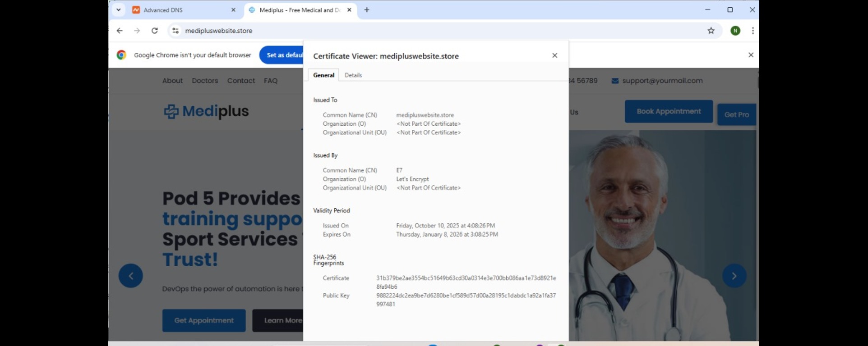Dismiss the default browser notification bar
Image resolution: width=868 pixels, height=346 pixels.
pyautogui.click(x=751, y=55)
